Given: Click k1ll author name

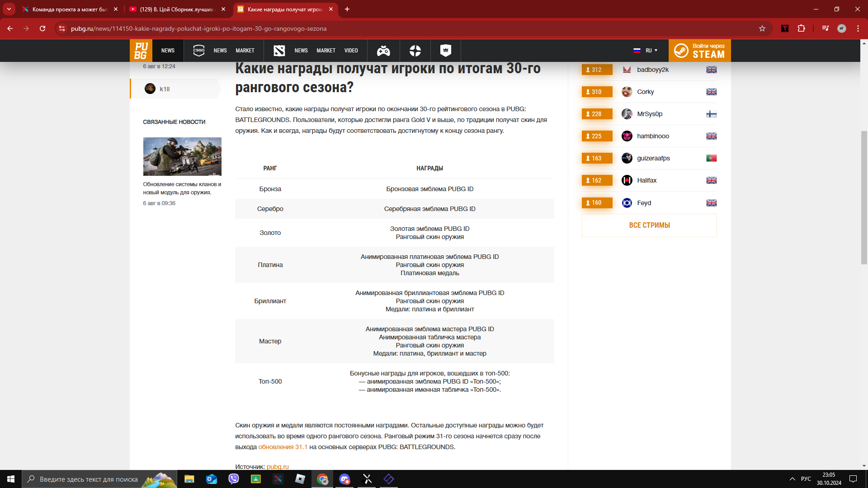Looking at the screenshot, I should pyautogui.click(x=165, y=89).
